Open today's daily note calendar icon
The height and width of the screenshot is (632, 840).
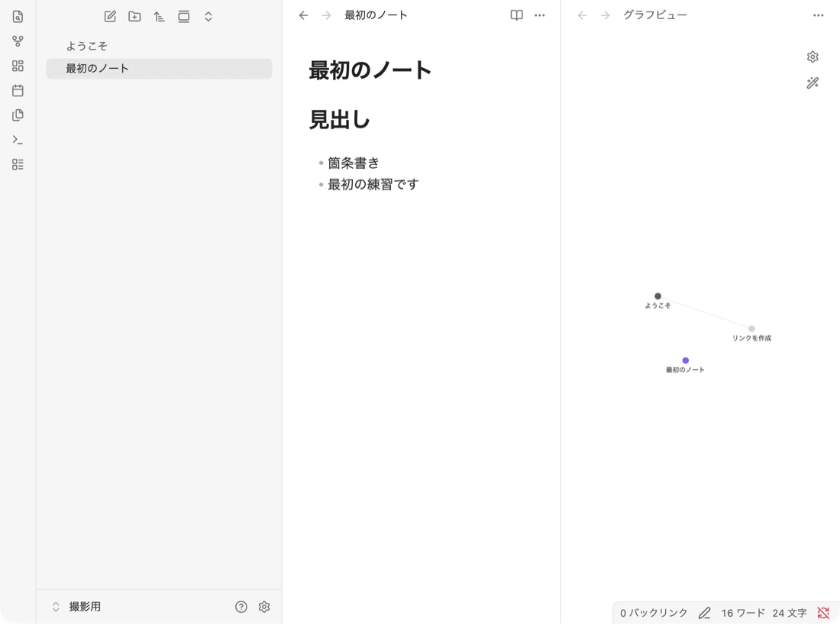[18, 91]
